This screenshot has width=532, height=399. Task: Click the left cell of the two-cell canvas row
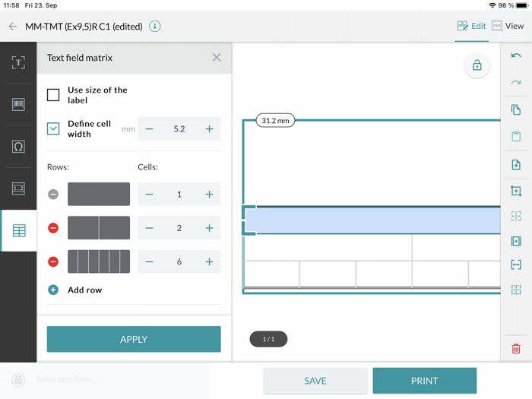coord(328,247)
